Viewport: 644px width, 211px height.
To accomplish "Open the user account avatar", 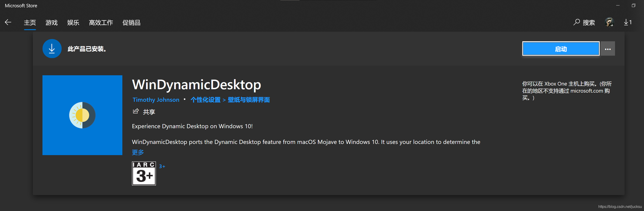I will tap(609, 22).
